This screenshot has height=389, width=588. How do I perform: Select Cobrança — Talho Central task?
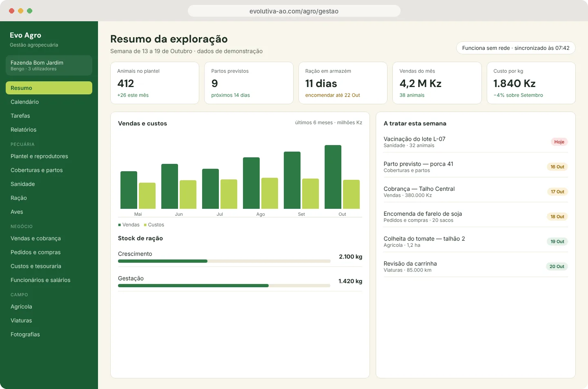tap(476, 192)
